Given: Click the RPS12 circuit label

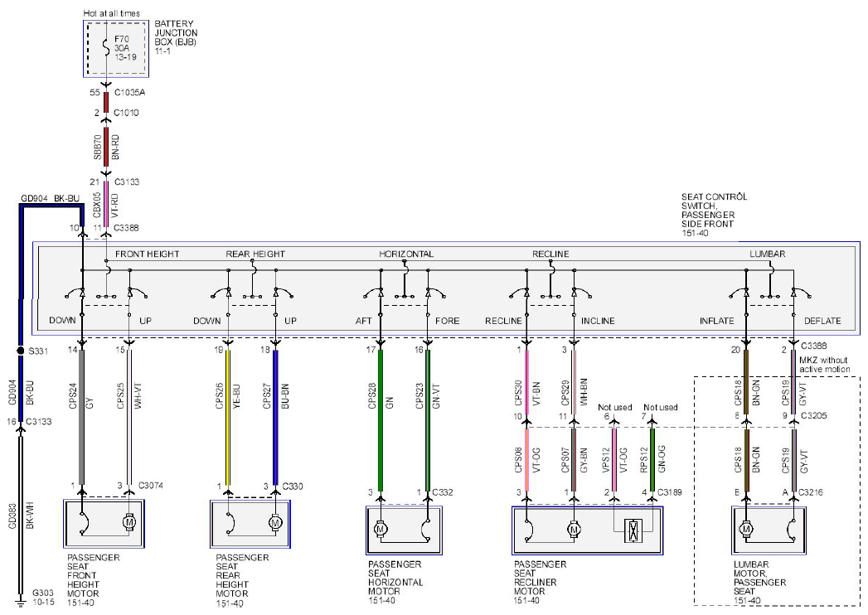Looking at the screenshot, I should tap(644, 459).
